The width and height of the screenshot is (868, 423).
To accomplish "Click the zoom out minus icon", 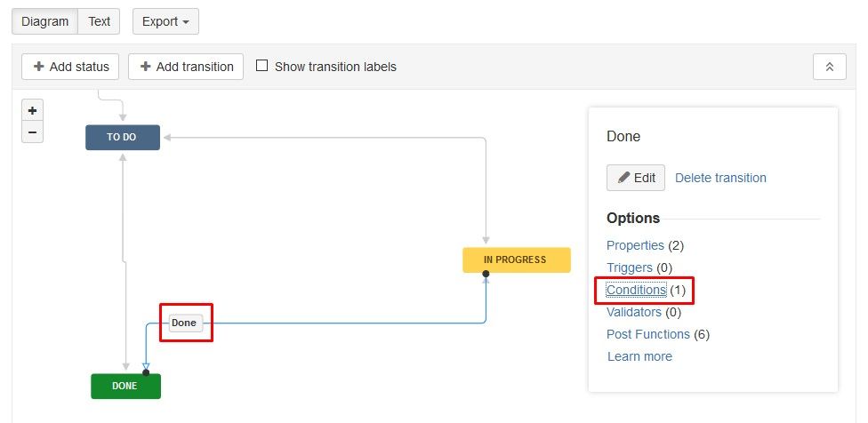I will (x=32, y=132).
